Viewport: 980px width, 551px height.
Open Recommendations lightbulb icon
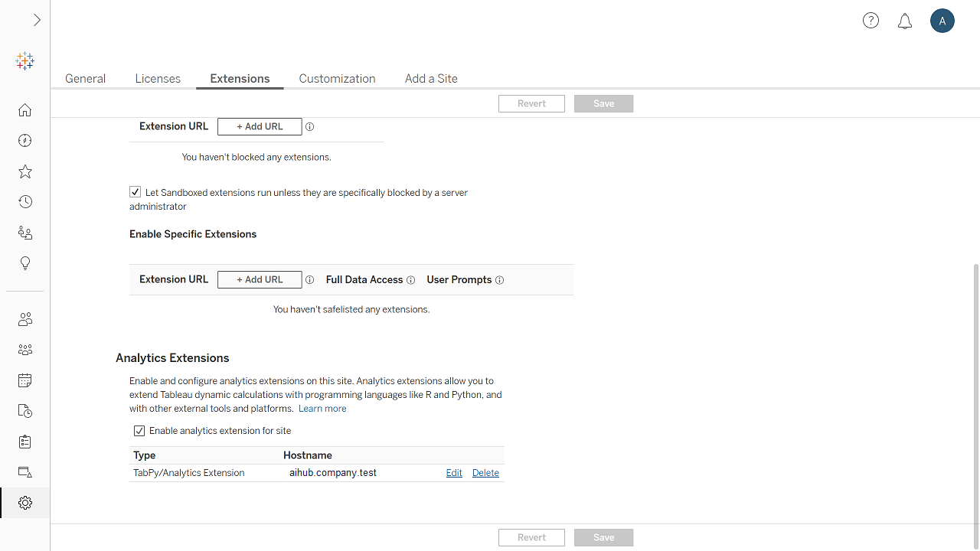(x=25, y=263)
